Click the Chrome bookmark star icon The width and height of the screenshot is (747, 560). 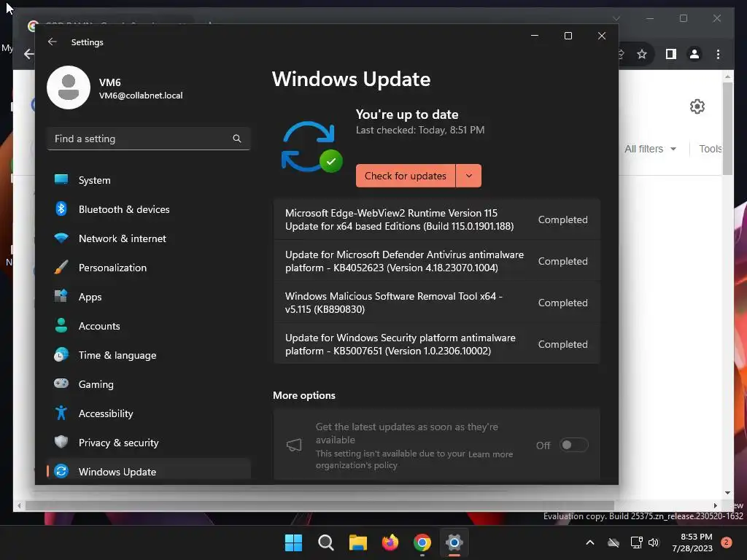pos(642,54)
